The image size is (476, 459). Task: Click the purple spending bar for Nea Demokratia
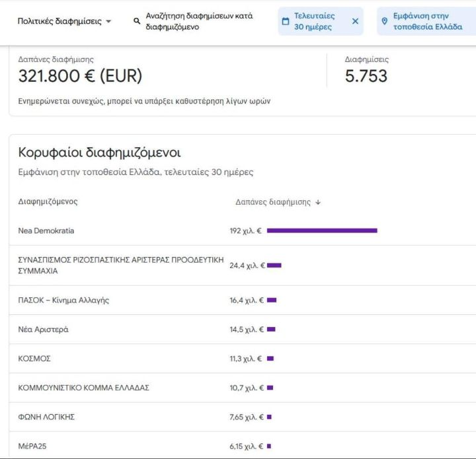[322, 230]
